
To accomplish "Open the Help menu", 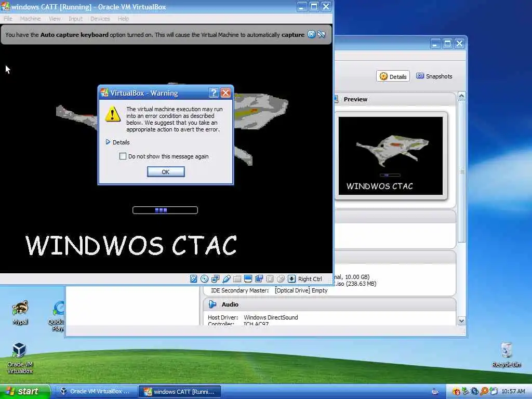I will click(124, 19).
